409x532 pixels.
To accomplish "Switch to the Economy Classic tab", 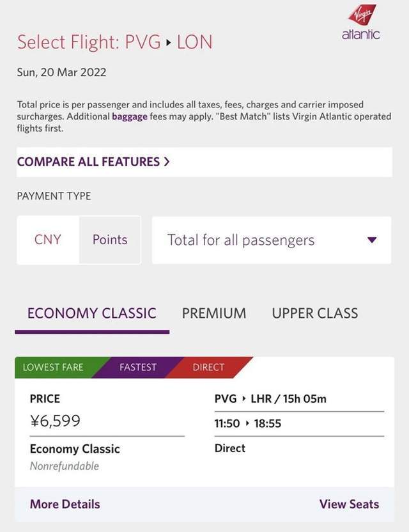I will 92,313.
